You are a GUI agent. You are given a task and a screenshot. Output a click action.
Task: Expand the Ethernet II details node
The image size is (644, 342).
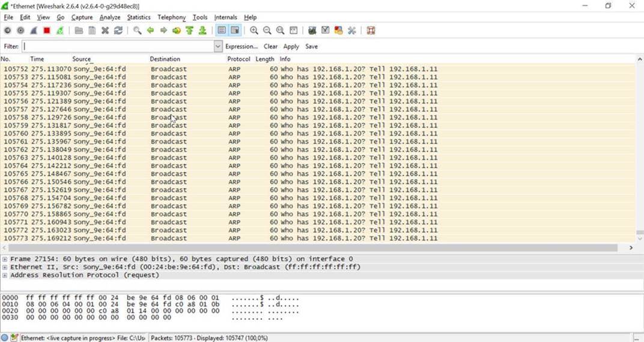click(x=5, y=267)
